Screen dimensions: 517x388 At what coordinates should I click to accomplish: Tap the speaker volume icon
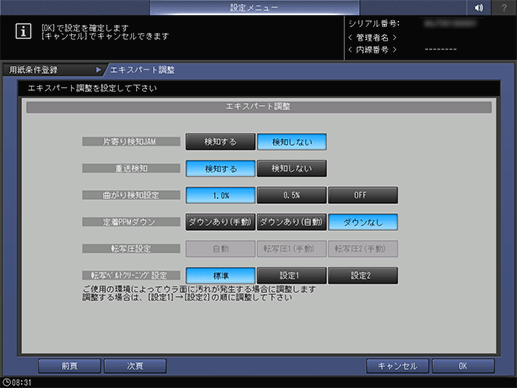[x=479, y=7]
